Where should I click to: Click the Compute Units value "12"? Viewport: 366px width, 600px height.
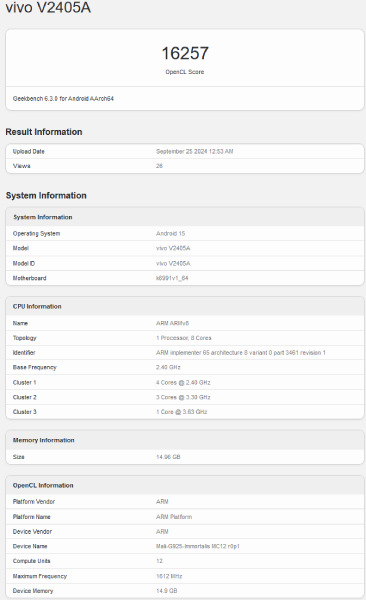pyautogui.click(x=159, y=561)
